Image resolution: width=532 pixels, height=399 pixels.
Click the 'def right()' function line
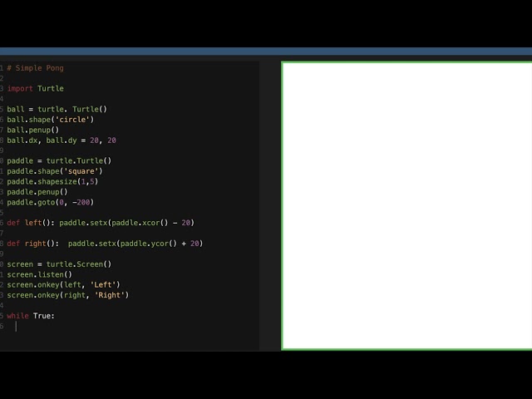pos(105,244)
